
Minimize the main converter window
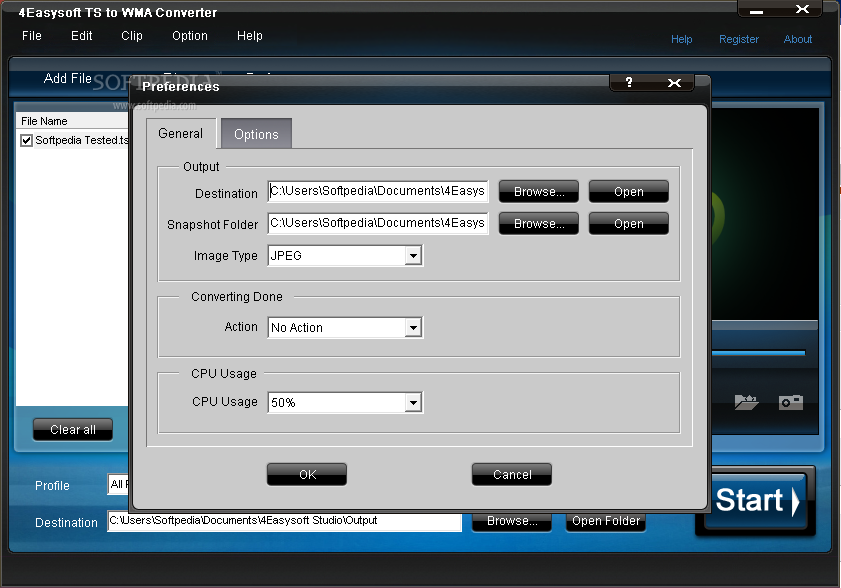757,10
